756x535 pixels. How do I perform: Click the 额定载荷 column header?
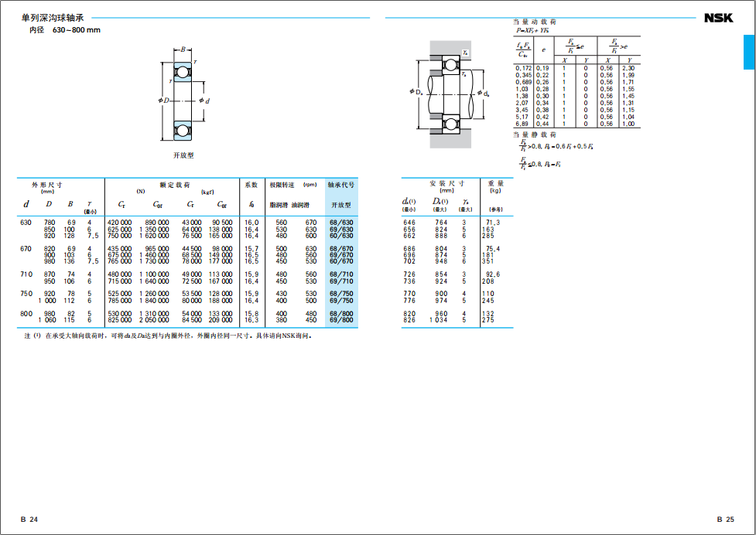174,185
